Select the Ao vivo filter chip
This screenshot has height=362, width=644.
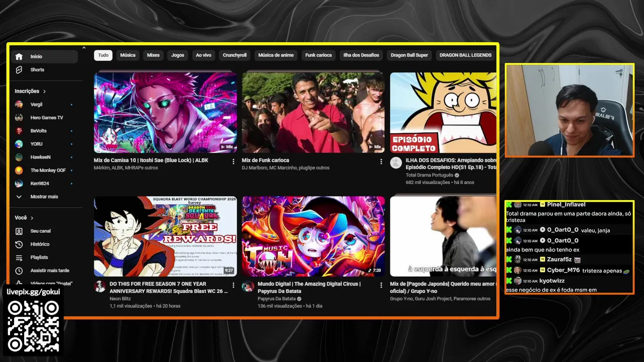[203, 55]
